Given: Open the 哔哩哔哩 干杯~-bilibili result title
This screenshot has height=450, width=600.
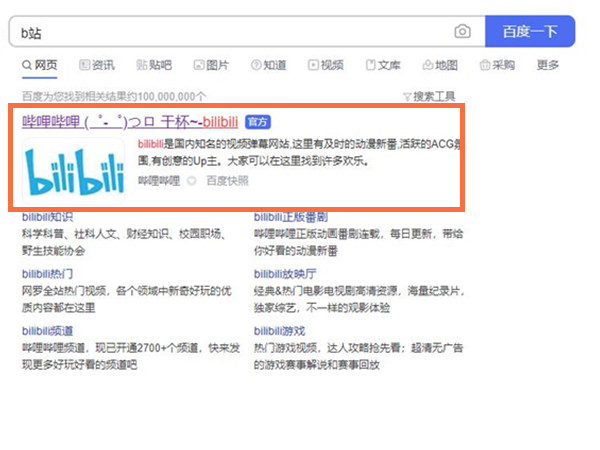Looking at the screenshot, I should tap(130, 122).
